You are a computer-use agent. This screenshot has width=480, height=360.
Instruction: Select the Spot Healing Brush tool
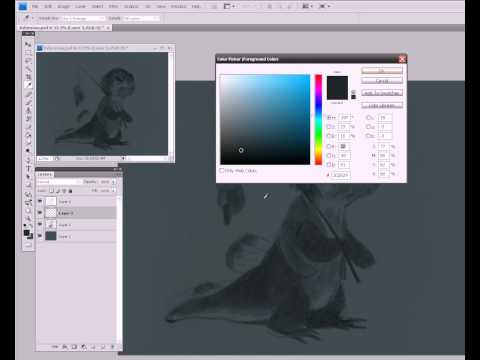[x=28, y=94]
